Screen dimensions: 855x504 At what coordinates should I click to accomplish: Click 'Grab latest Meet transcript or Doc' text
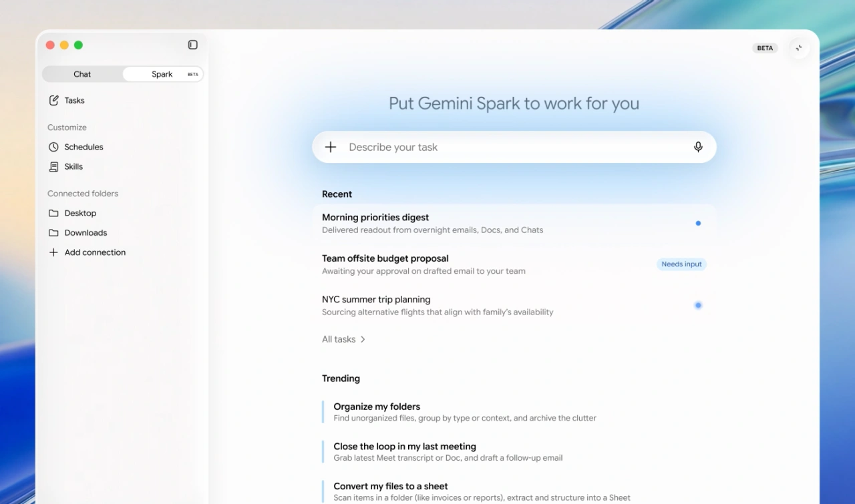448,458
